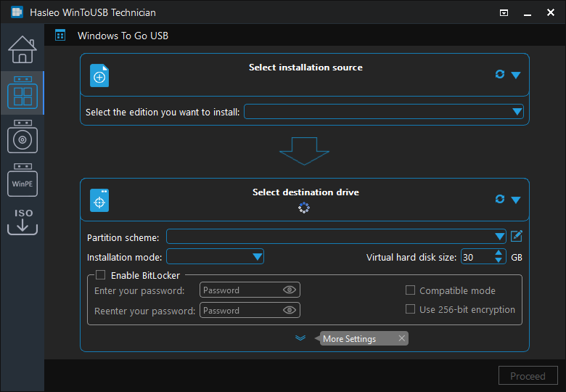Open the Windows edition dropdown
The image size is (566, 392).
(517, 112)
